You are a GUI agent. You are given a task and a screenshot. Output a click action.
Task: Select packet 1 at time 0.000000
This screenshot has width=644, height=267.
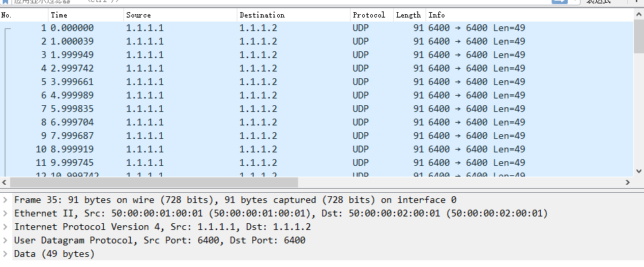coord(317,28)
